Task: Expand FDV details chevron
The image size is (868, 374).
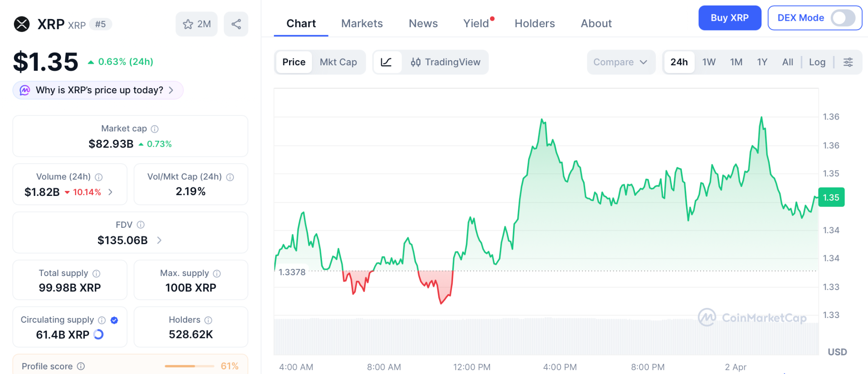Action: 159,240
